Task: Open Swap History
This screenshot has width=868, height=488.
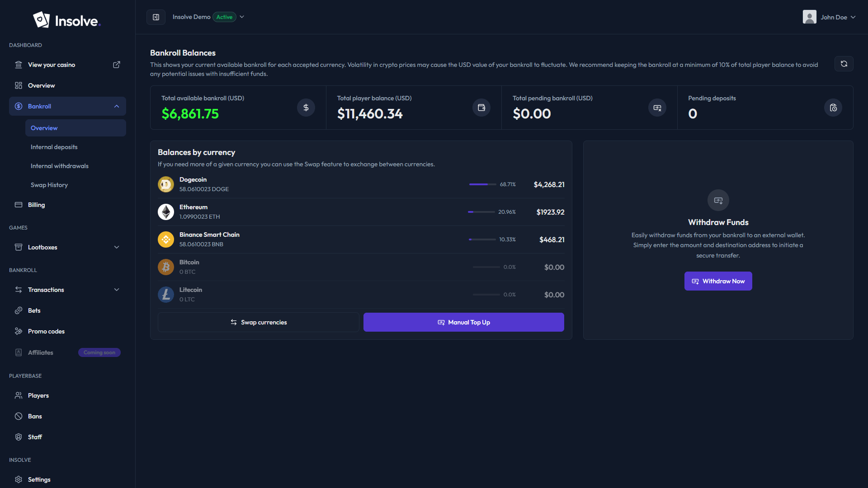Action: [x=75, y=185]
